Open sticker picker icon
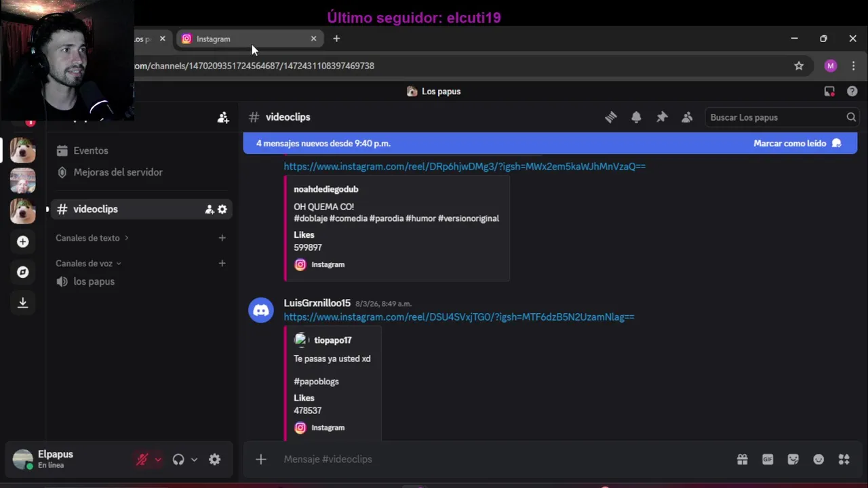 (793, 460)
